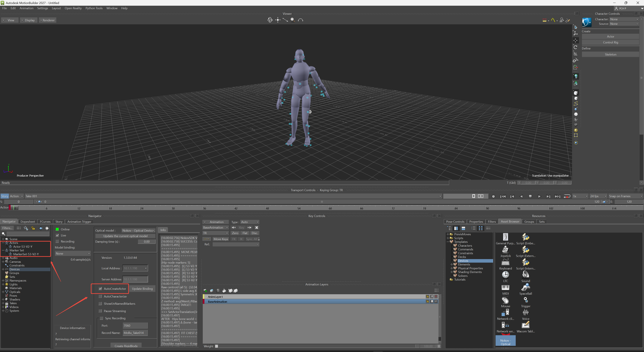This screenshot has height=352, width=644.
Task: Go back with Navigator blue left arrow
Action: (41, 228)
